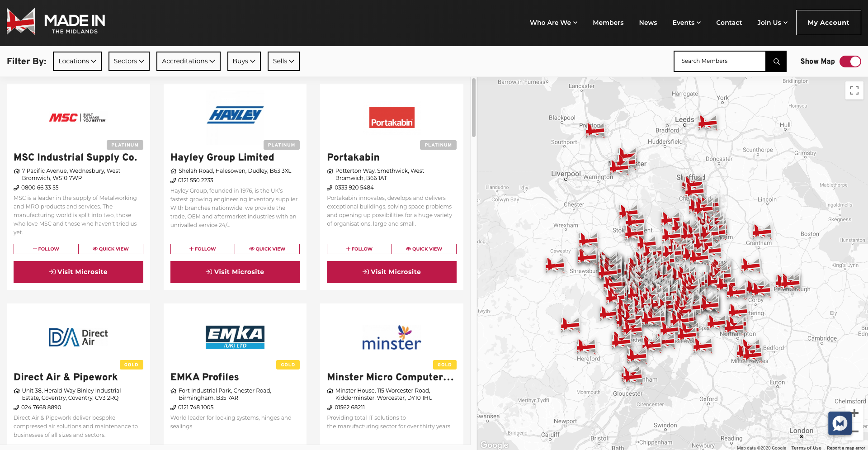Open map Terms of Use link

[x=806, y=448]
